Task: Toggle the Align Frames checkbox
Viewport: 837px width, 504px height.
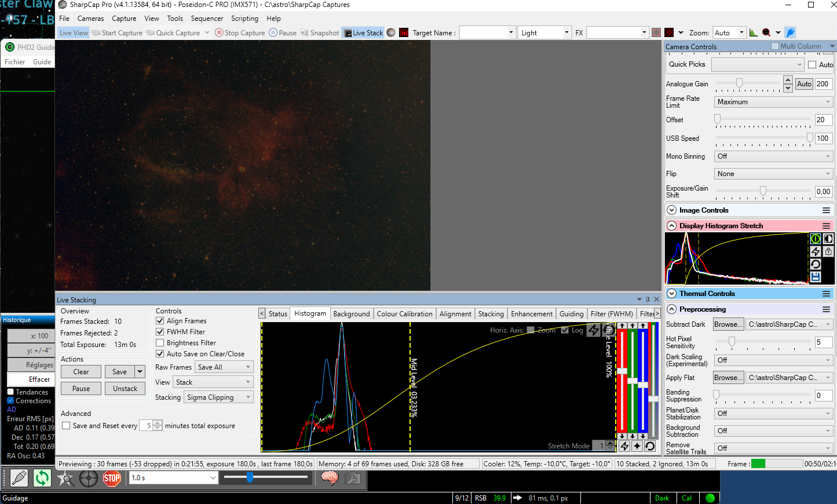Action: [x=160, y=320]
